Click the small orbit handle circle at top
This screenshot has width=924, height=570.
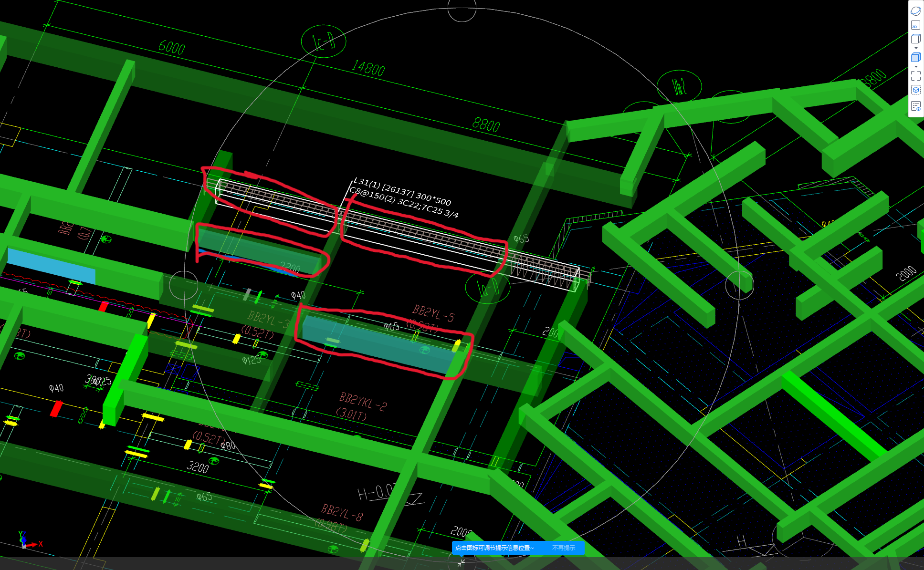click(x=462, y=9)
